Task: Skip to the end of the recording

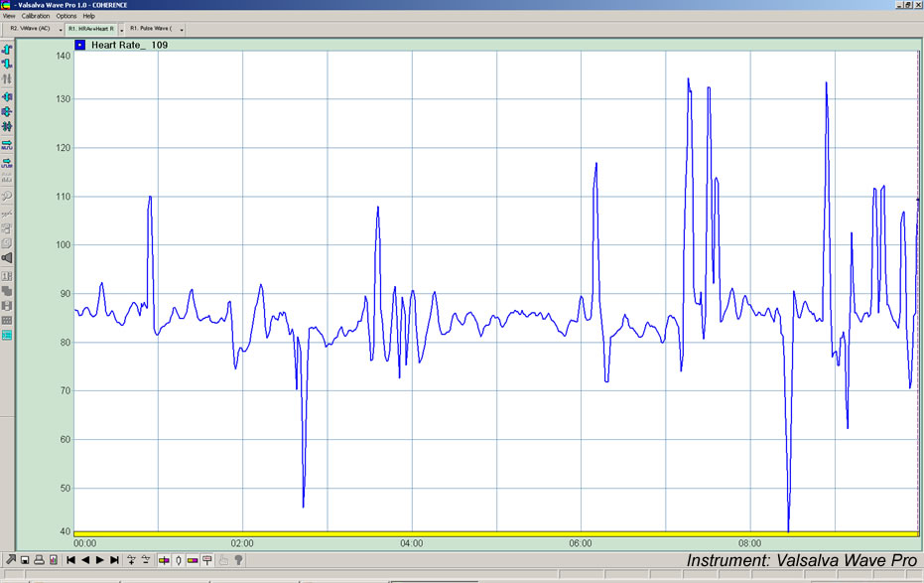Action: tap(114, 560)
